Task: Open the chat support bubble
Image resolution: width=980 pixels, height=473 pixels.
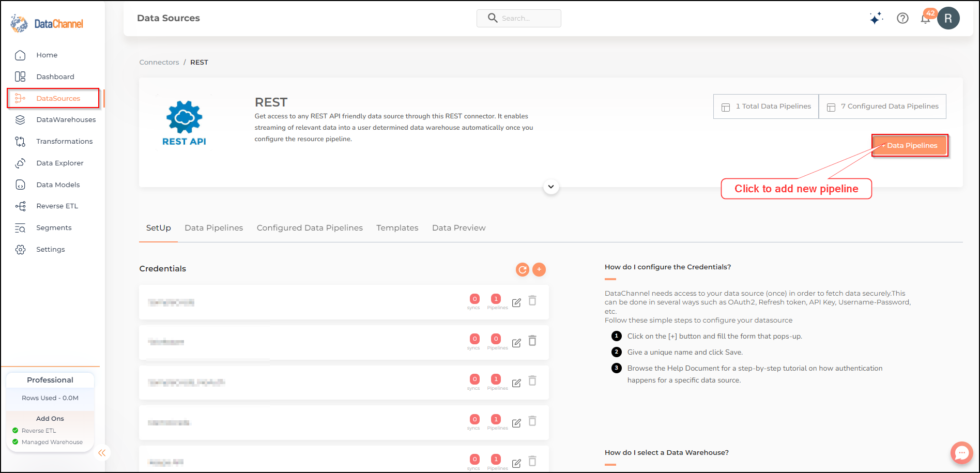Action: 961,453
